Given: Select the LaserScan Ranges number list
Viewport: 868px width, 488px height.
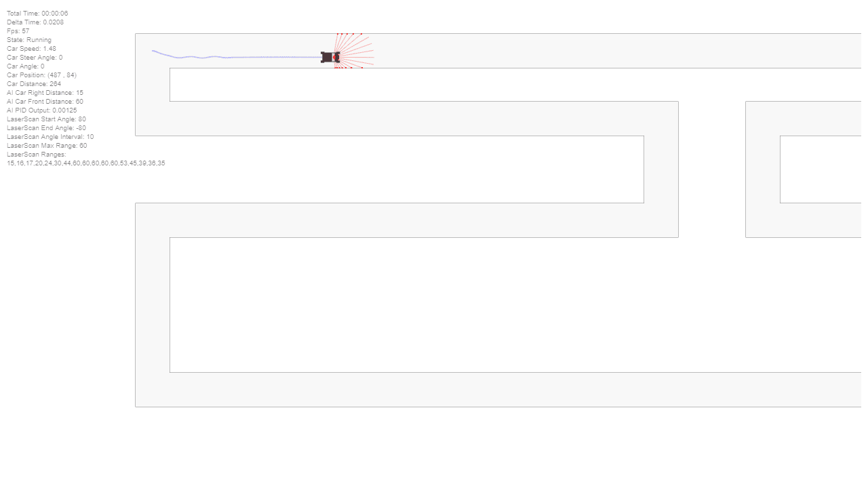Looking at the screenshot, I should coord(86,163).
